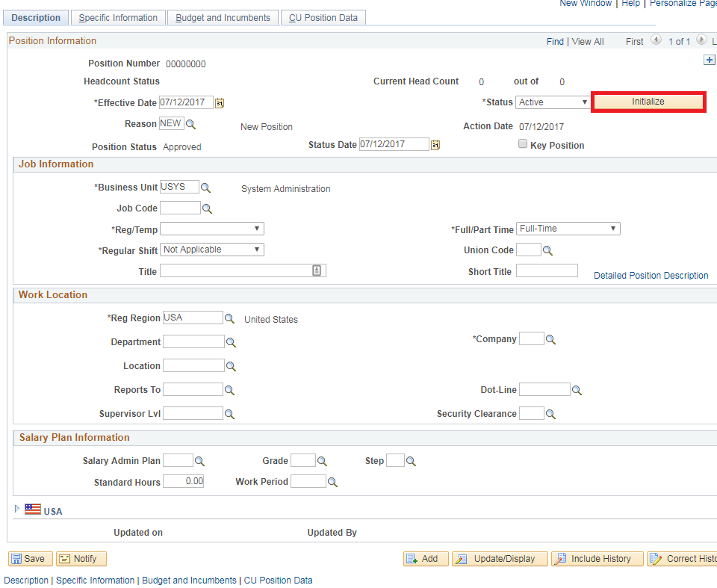Open the Effective Date calendar picker
Viewport: 717px width, 588px height.
220,103
